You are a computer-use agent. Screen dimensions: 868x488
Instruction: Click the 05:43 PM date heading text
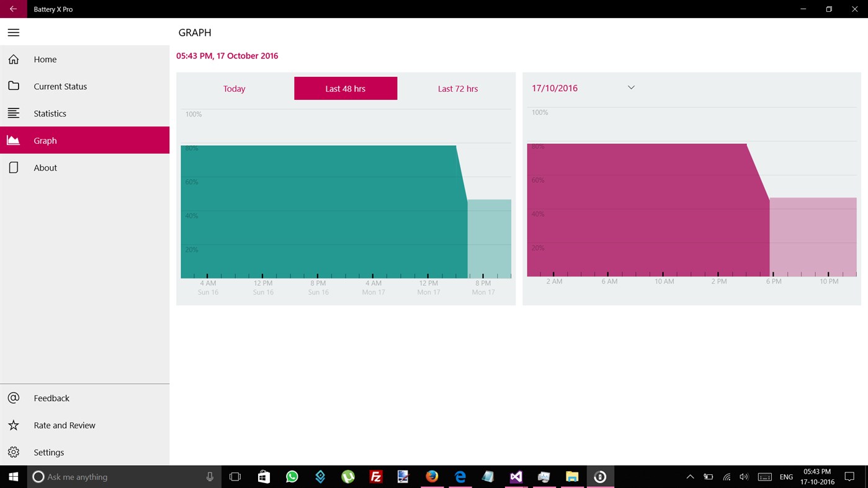pyautogui.click(x=227, y=55)
